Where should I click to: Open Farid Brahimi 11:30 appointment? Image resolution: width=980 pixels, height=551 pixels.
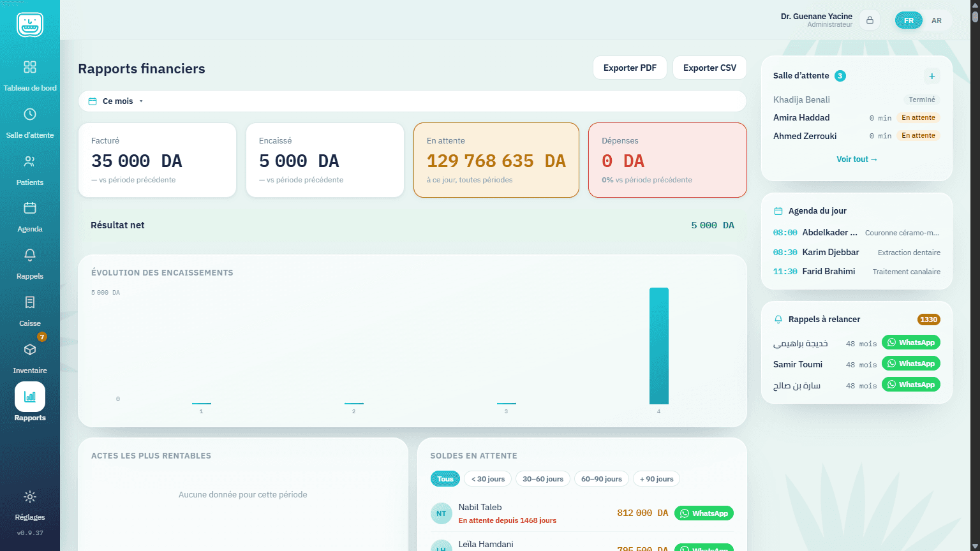point(856,272)
